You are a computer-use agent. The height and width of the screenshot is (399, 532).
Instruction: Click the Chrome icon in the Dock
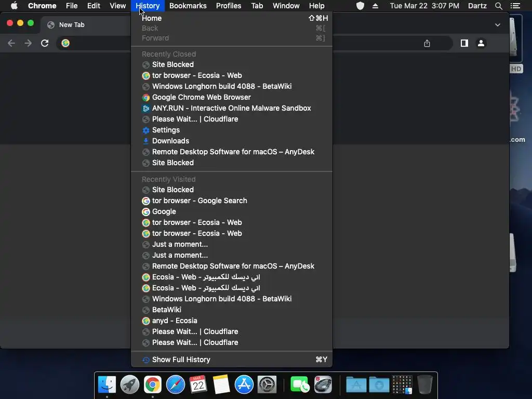click(x=153, y=384)
